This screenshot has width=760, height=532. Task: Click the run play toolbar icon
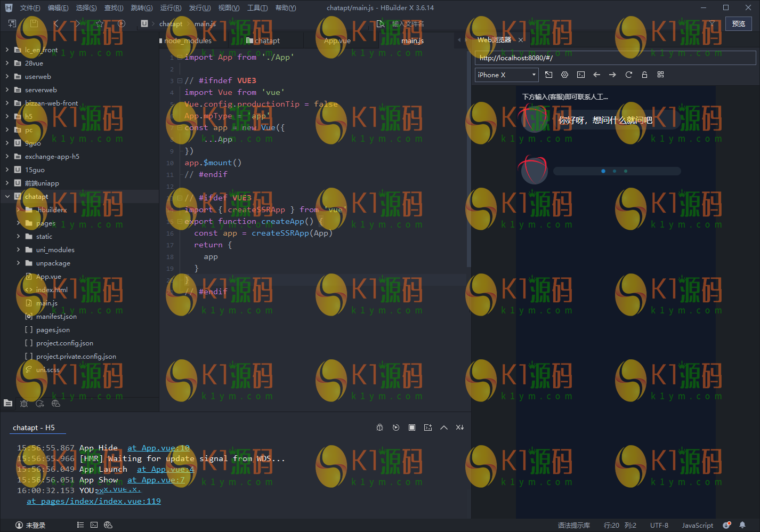122,23
